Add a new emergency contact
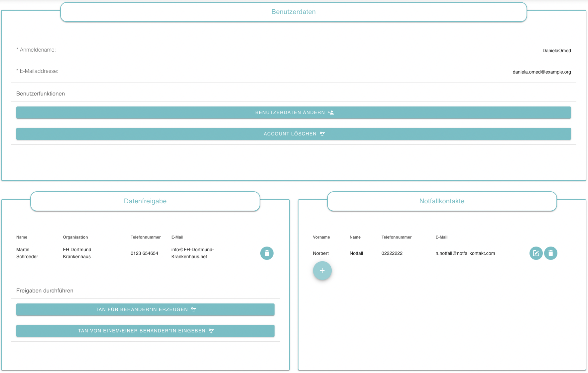The width and height of the screenshot is (588, 373). 322,271
